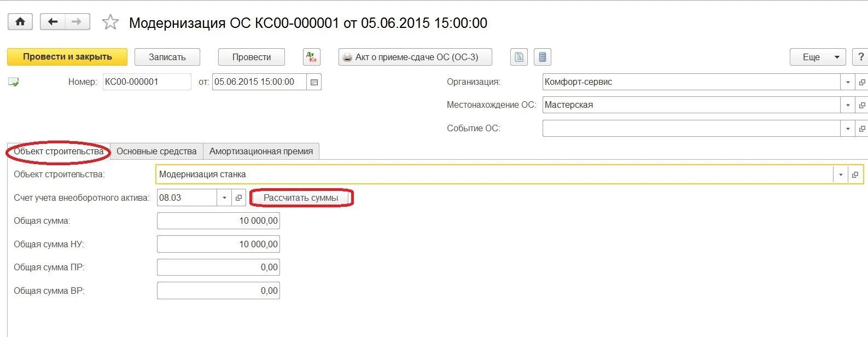Open account 08.03 item form icon

point(238,198)
